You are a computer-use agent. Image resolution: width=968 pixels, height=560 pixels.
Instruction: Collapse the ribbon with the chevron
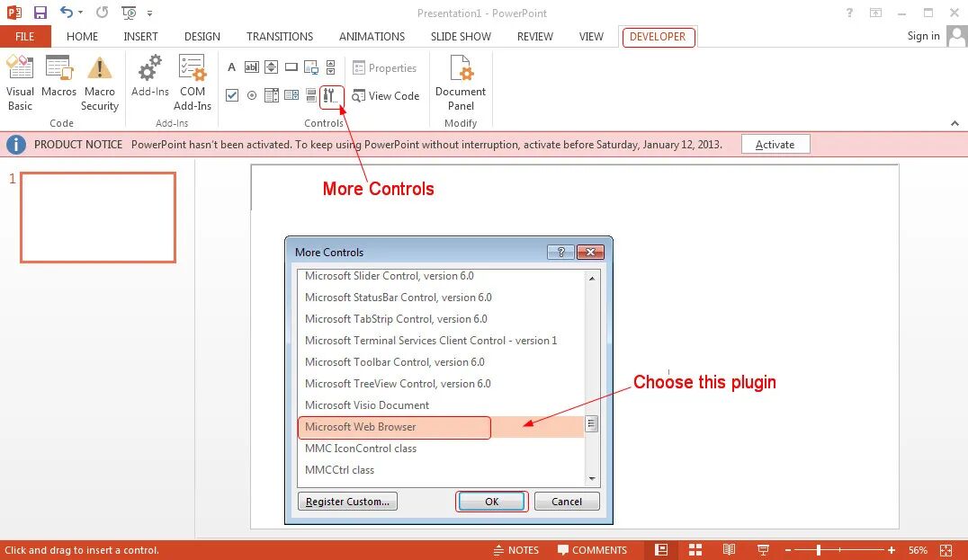955,123
